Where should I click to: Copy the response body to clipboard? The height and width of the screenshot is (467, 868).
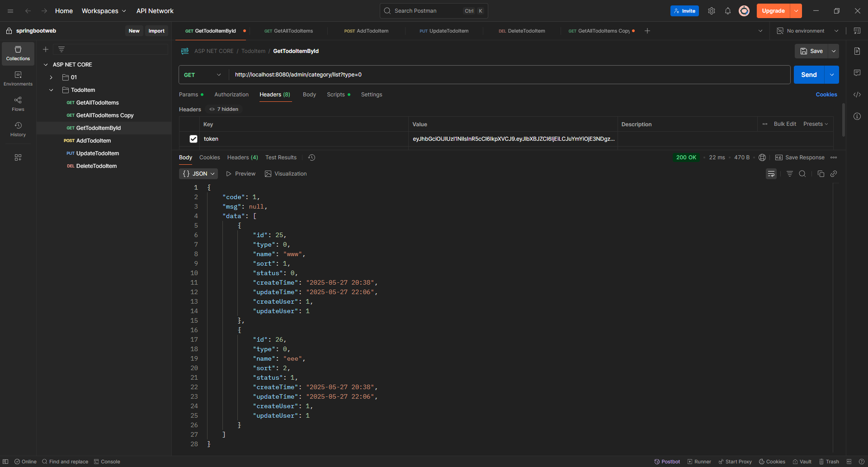pos(821,174)
